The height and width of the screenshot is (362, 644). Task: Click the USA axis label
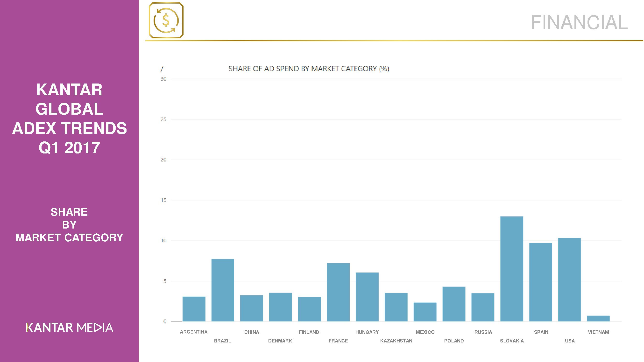pyautogui.click(x=570, y=341)
